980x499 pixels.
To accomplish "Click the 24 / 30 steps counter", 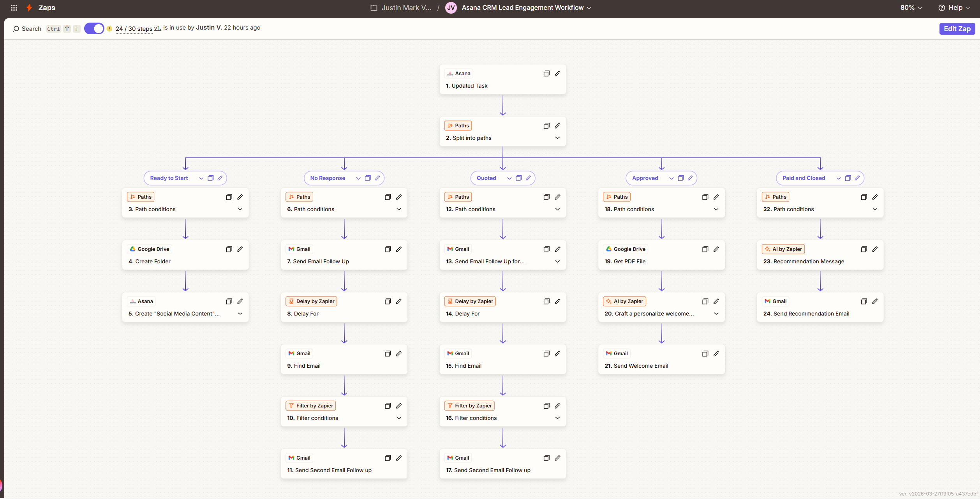I will click(x=134, y=28).
